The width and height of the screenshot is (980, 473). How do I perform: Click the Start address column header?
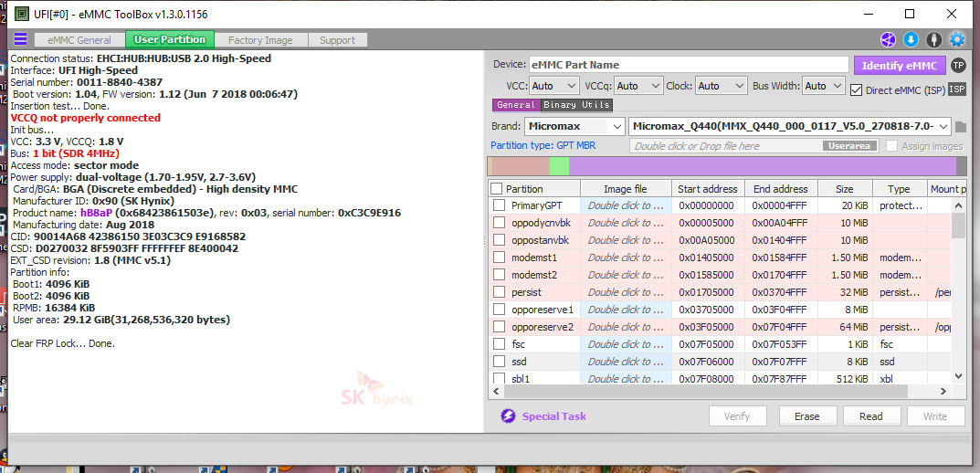coord(708,189)
